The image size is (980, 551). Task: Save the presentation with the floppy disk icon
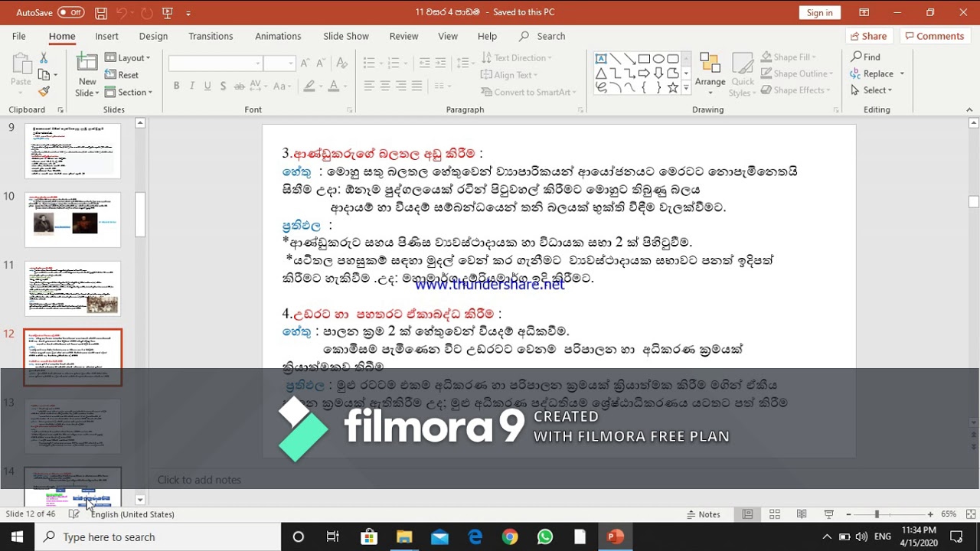101,13
